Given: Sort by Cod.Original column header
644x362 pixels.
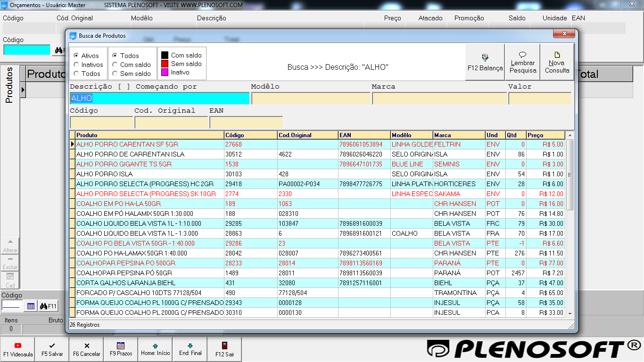Looking at the screenshot, I should tap(308, 135).
